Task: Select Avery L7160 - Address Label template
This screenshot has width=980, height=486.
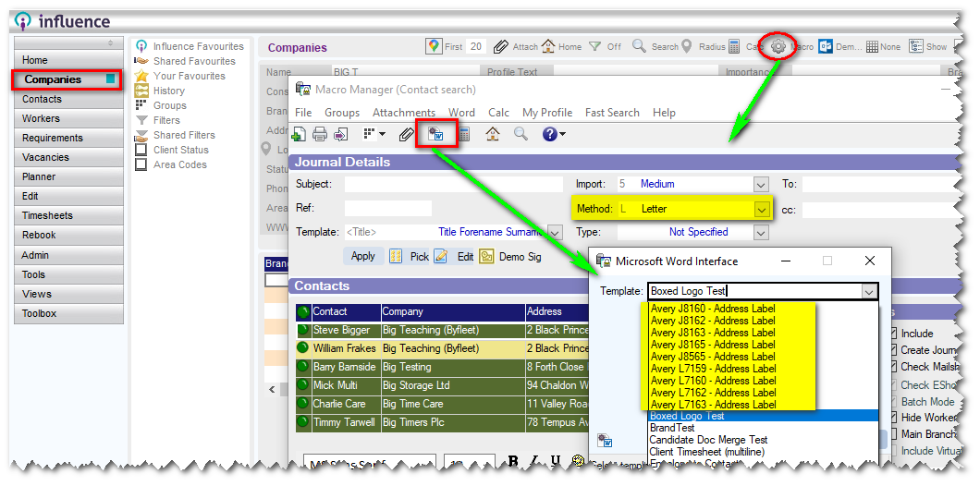Action: 713,381
